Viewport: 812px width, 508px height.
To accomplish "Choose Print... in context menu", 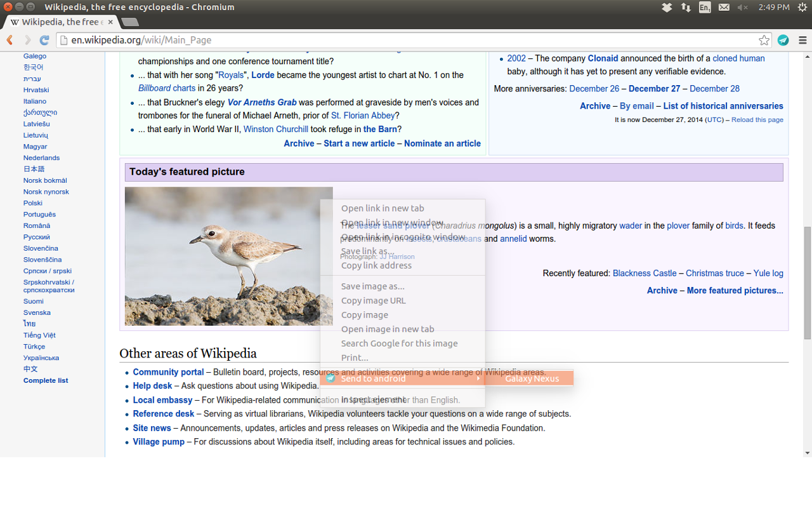I will [x=355, y=358].
